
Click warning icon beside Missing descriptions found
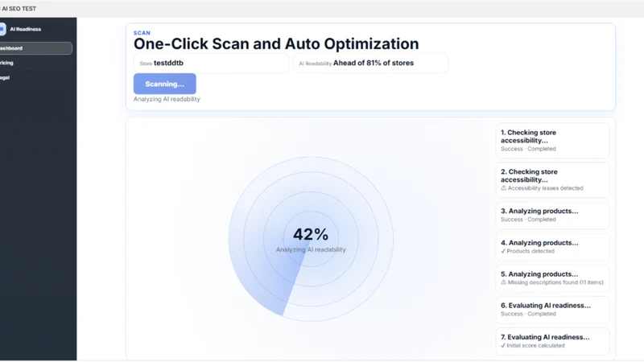click(x=504, y=282)
